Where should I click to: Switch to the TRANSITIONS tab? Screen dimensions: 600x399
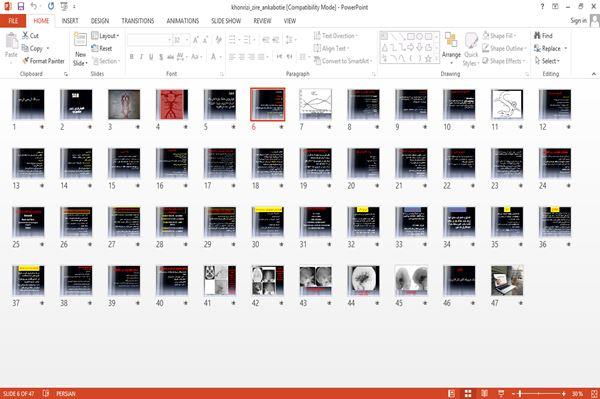click(138, 21)
